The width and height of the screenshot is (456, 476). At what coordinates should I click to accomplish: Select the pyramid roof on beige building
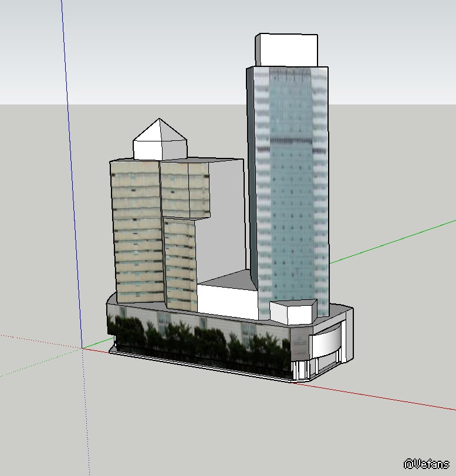(160, 130)
